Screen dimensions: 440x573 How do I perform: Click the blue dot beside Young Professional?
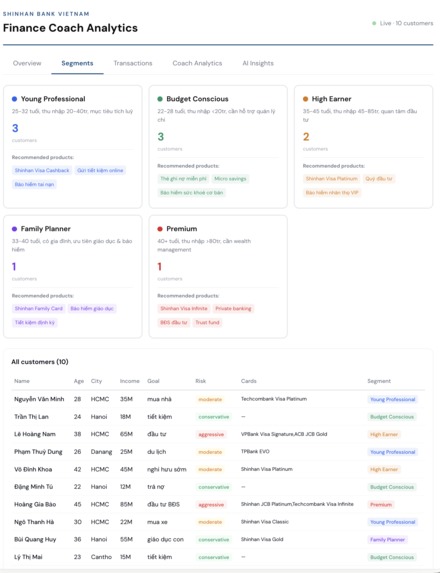(x=14, y=99)
